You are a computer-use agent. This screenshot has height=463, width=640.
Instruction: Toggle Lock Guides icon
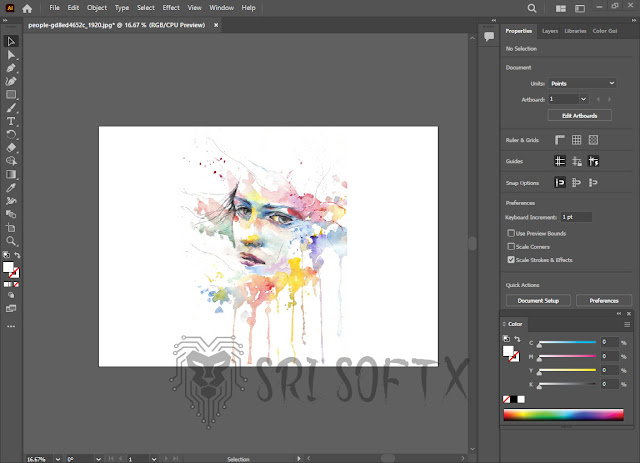576,161
